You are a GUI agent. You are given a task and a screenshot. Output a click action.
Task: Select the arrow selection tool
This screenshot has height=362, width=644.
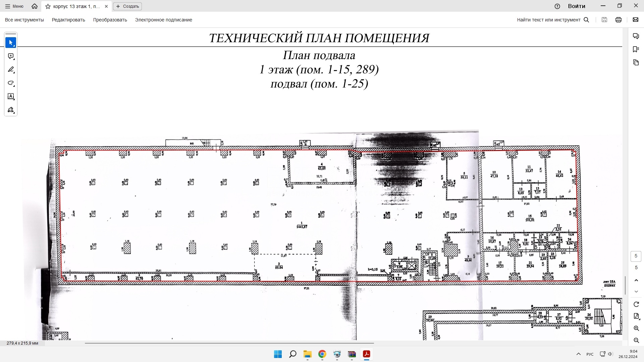point(11,43)
